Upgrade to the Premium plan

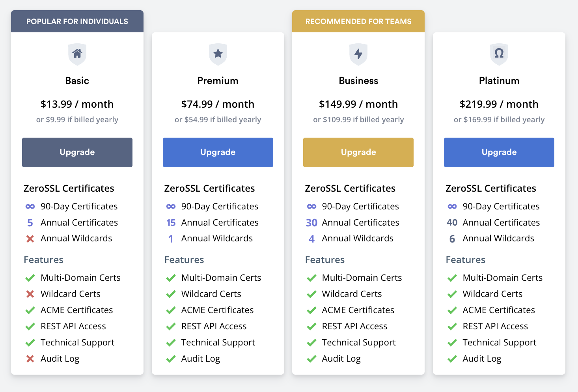pyautogui.click(x=218, y=152)
